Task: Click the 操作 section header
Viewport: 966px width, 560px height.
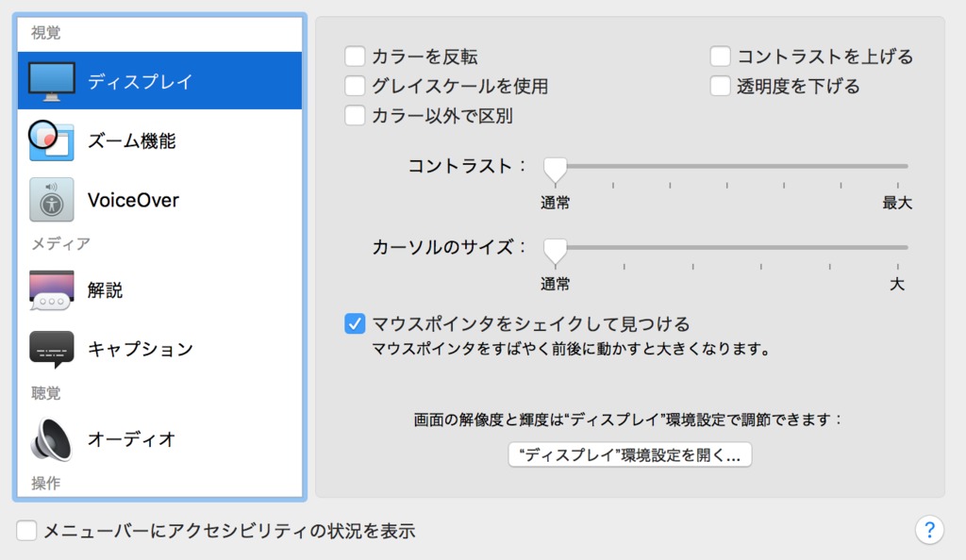Action: (x=46, y=483)
